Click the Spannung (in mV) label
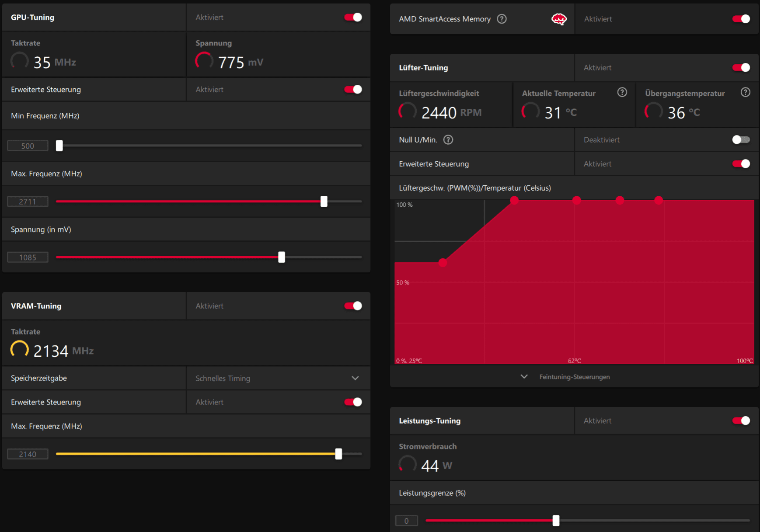 click(41, 229)
